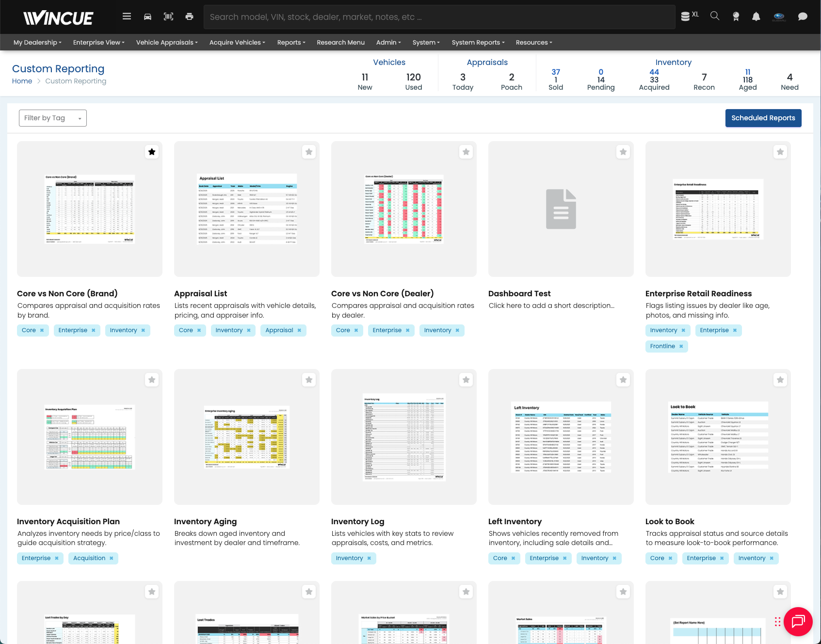821x644 pixels.
Task: Open the hamburger navigation menu
Action: (x=127, y=16)
